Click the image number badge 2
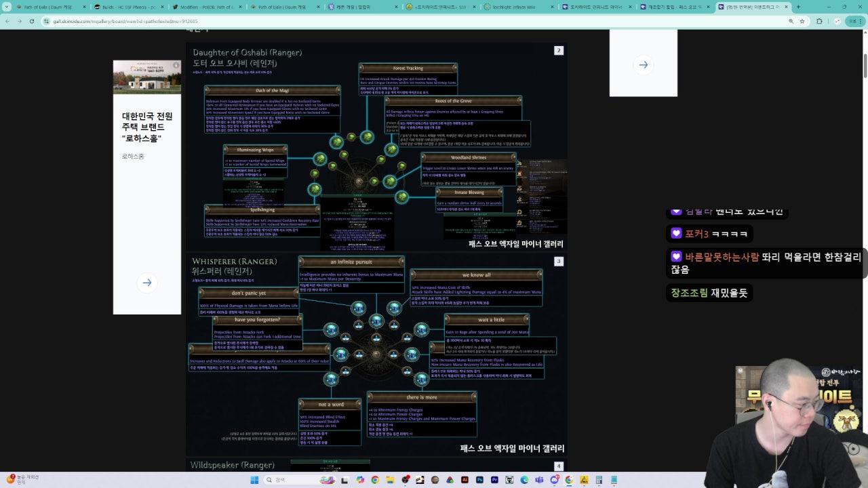 click(x=559, y=50)
